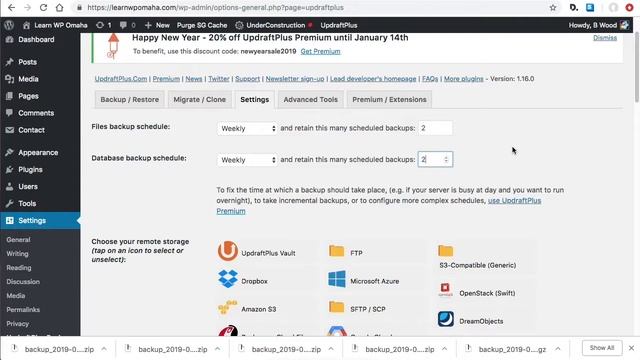Bookmark page with star icon

(x=553, y=7)
